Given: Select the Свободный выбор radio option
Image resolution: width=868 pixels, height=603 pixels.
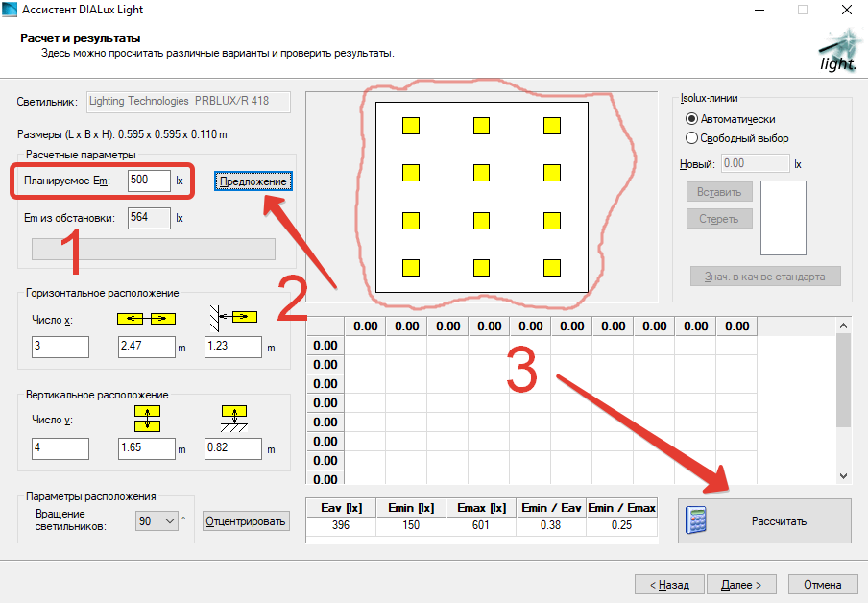Looking at the screenshot, I should (x=692, y=138).
